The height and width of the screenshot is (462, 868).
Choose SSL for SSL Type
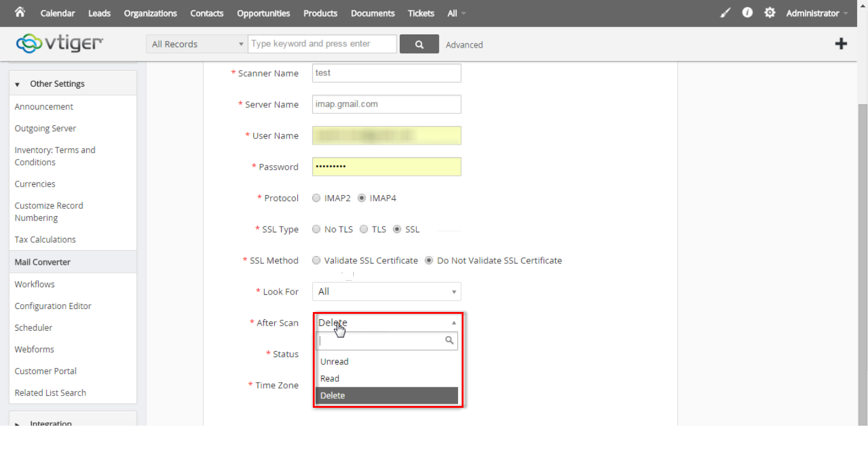pyautogui.click(x=397, y=229)
